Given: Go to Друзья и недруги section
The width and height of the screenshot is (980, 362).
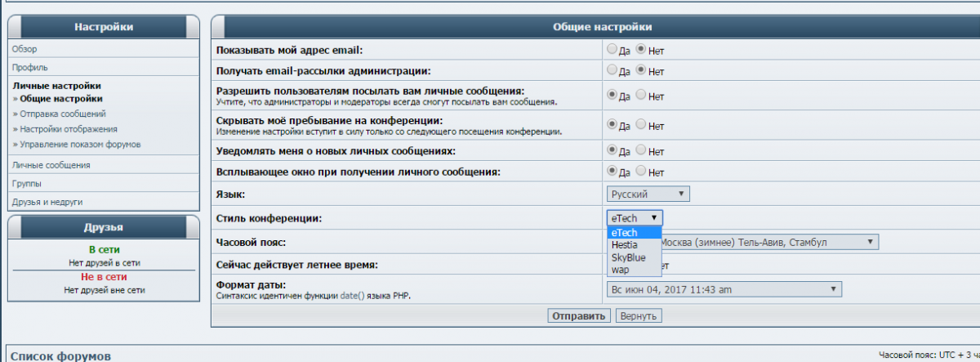Looking at the screenshot, I should pos(47,202).
